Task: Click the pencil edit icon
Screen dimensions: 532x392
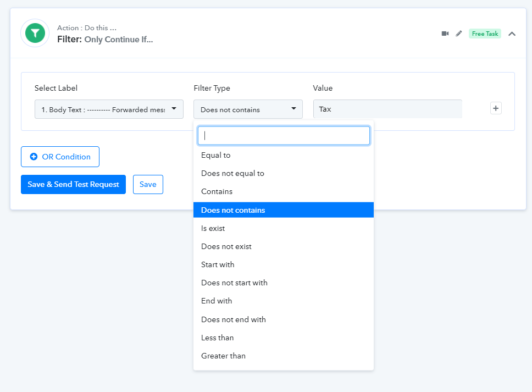Action: pyautogui.click(x=459, y=34)
